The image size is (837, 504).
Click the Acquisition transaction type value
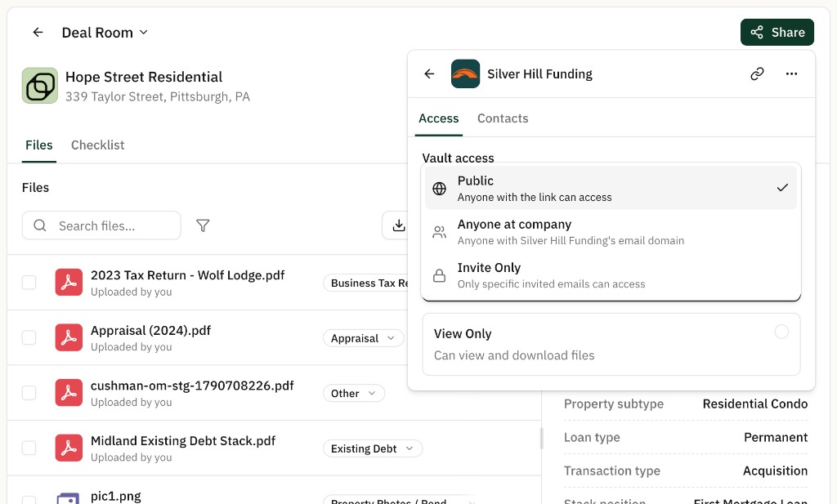pos(775,471)
